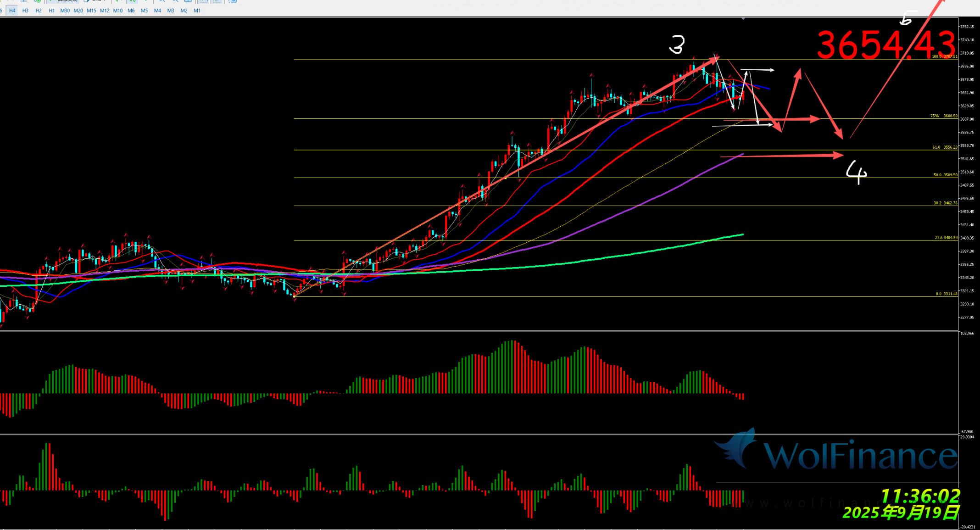Switch chart to H1 timeframe
This screenshot has width=980, height=530.
tap(51, 11)
